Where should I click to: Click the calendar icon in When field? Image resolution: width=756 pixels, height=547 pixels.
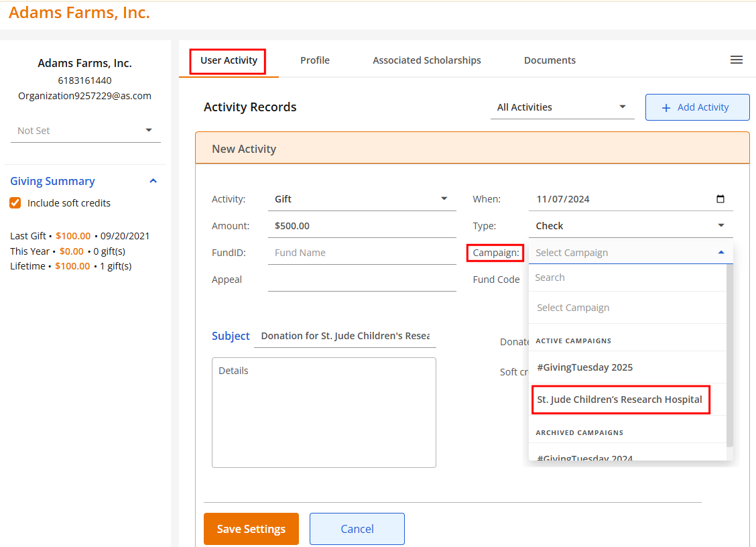coord(720,199)
